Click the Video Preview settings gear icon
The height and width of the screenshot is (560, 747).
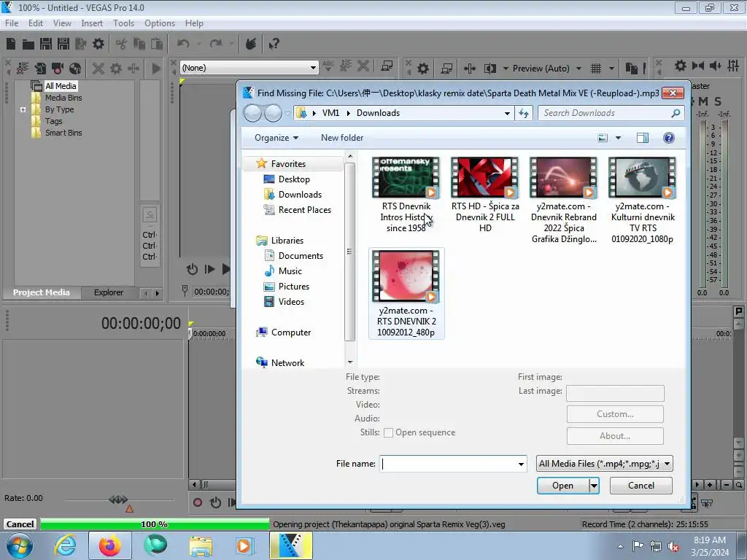(x=423, y=69)
